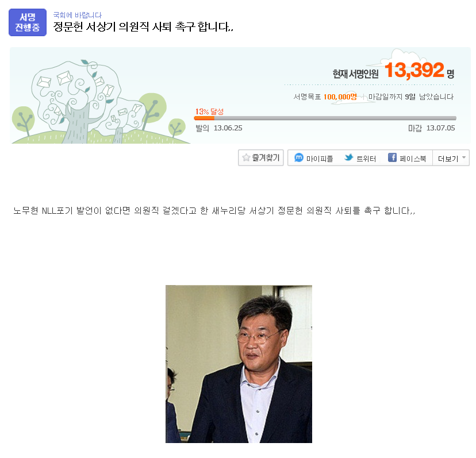
Task: Share via 페이스북 button
Action: pos(407,158)
